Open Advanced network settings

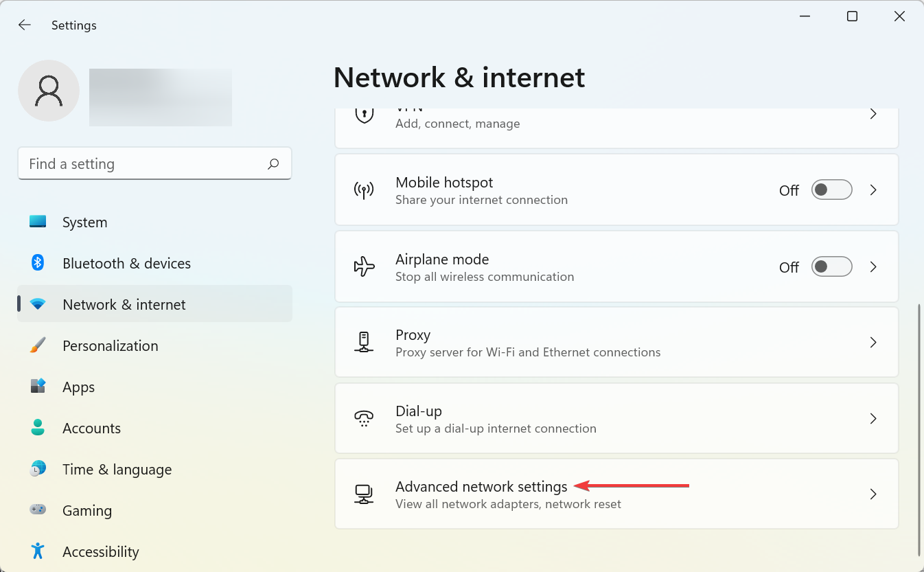pyautogui.click(x=481, y=487)
